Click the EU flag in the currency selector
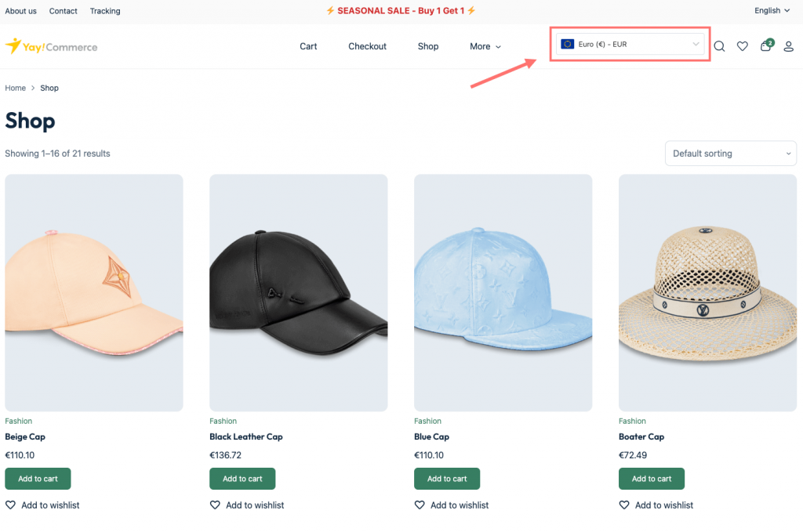Viewport: 803px width, 532px height. click(567, 44)
